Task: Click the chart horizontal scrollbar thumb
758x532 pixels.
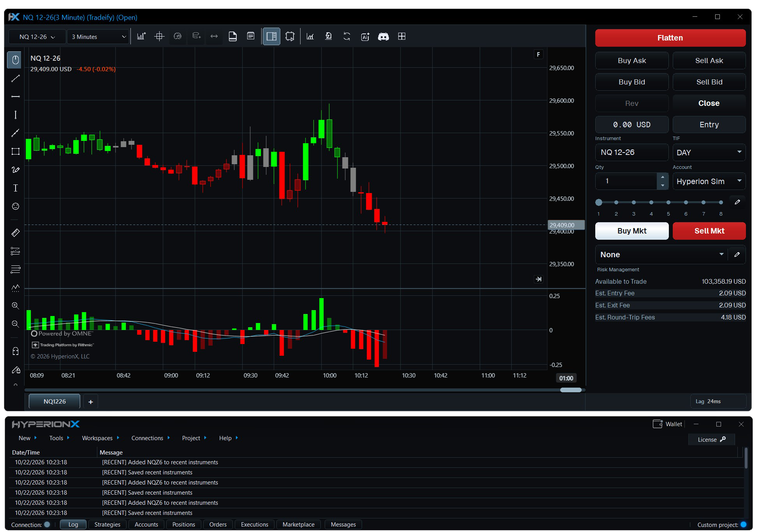Action: pyautogui.click(x=571, y=390)
